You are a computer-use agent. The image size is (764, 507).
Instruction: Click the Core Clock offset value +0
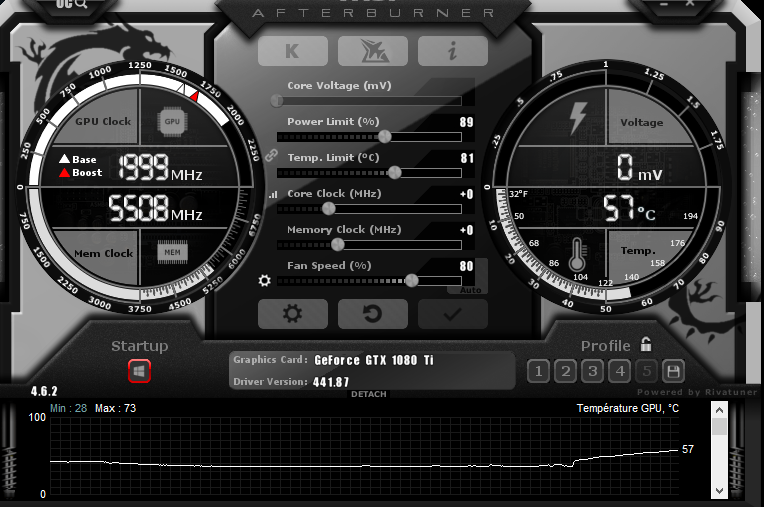click(x=466, y=194)
